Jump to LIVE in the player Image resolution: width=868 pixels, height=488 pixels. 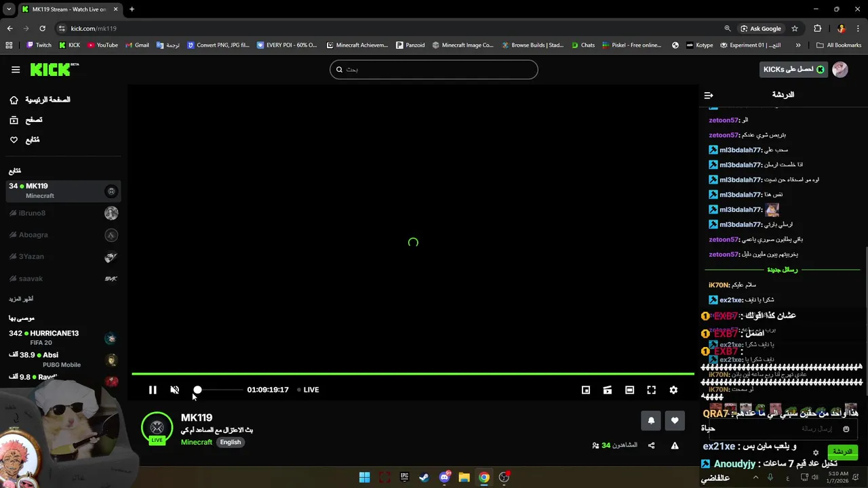point(309,390)
